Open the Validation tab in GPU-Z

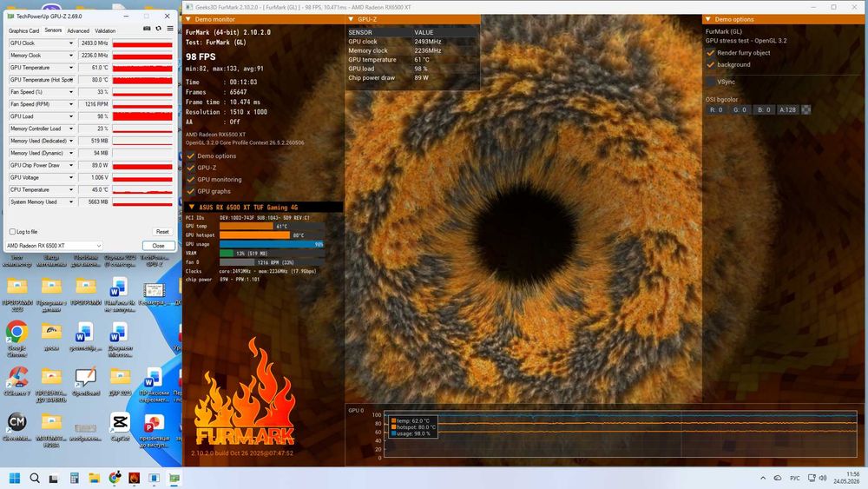coord(105,31)
